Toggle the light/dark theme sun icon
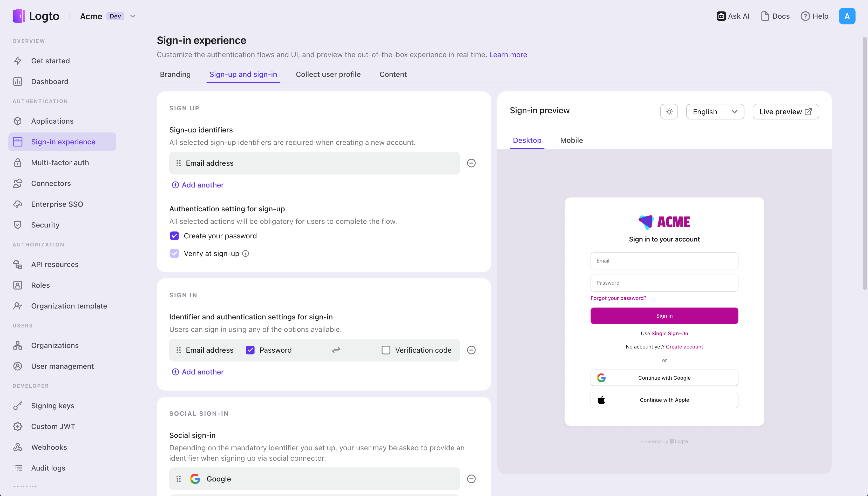The image size is (868, 496). [x=669, y=112]
